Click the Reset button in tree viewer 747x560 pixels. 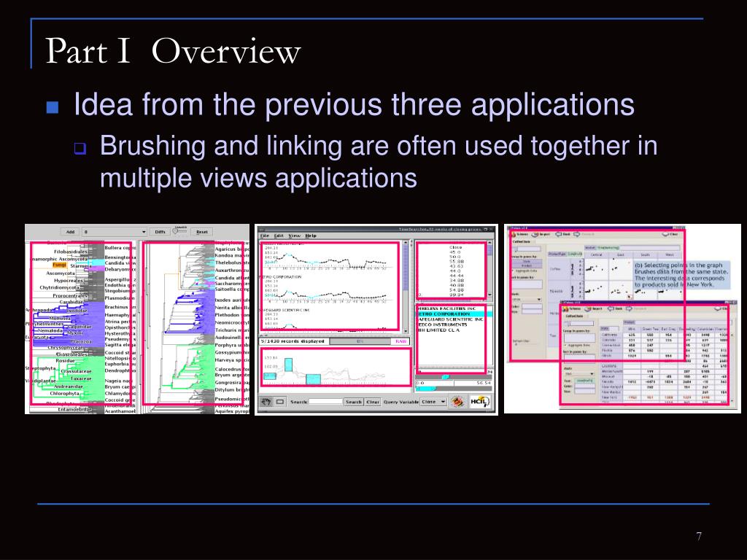pos(202,232)
